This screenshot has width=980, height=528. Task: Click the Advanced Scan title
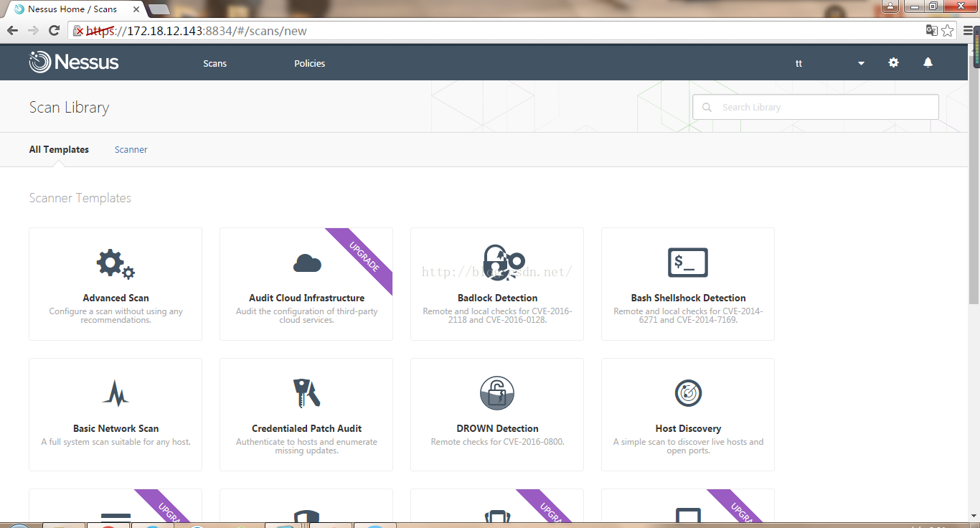point(116,298)
